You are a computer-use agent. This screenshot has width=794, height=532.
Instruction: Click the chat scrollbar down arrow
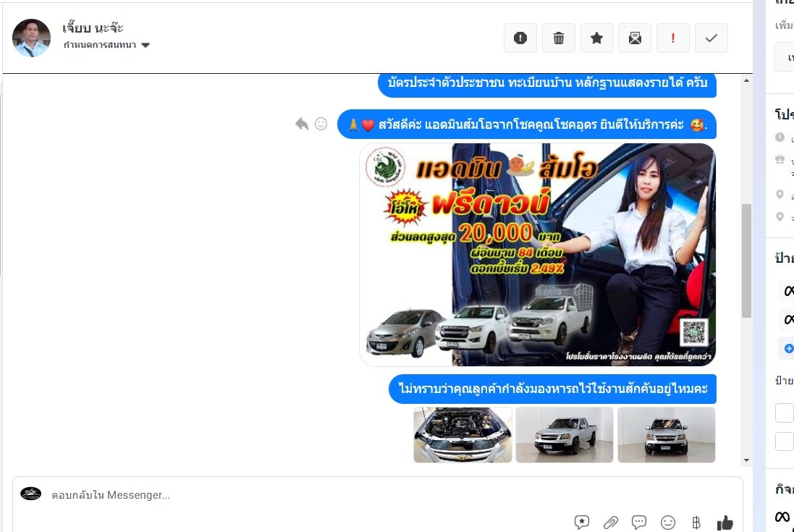click(746, 460)
